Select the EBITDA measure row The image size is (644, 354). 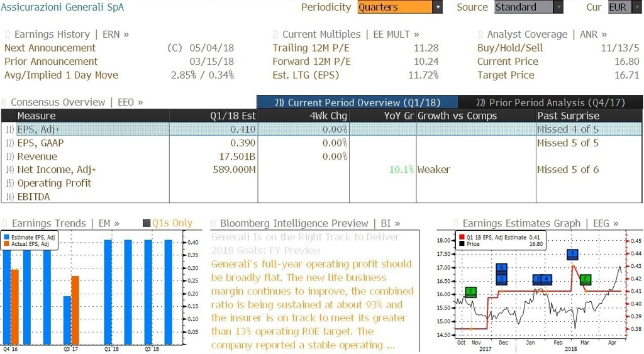click(321, 197)
